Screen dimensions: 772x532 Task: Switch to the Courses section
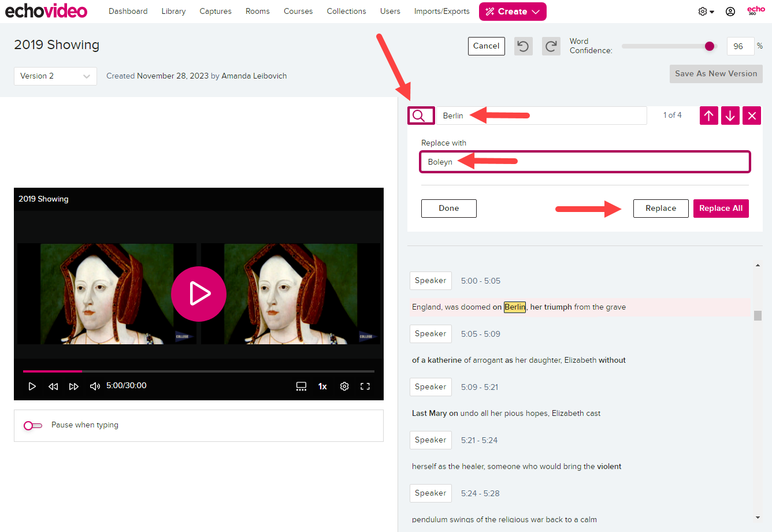[x=298, y=11]
